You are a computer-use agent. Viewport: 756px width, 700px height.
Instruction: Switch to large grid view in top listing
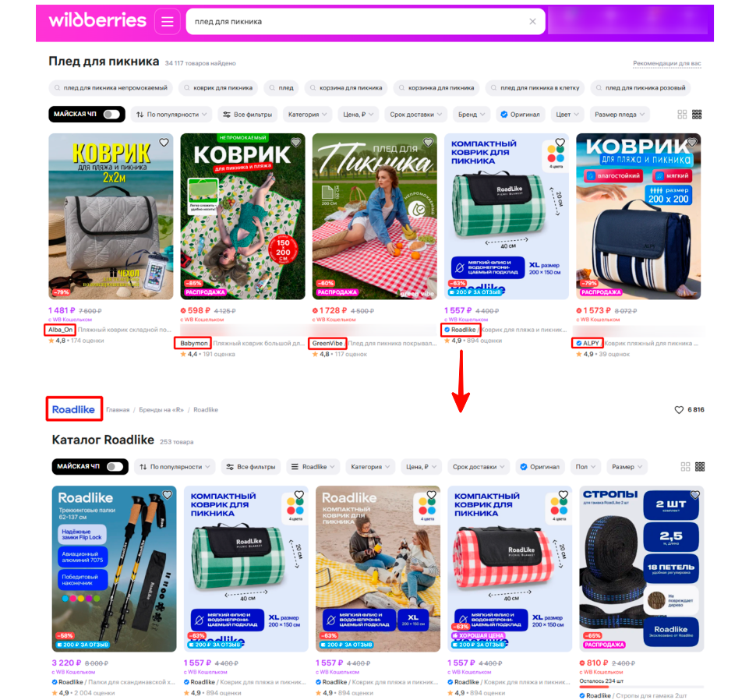coord(682,115)
